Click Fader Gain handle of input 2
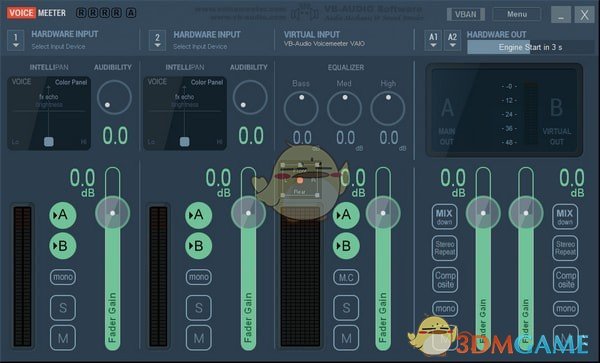 click(x=248, y=213)
